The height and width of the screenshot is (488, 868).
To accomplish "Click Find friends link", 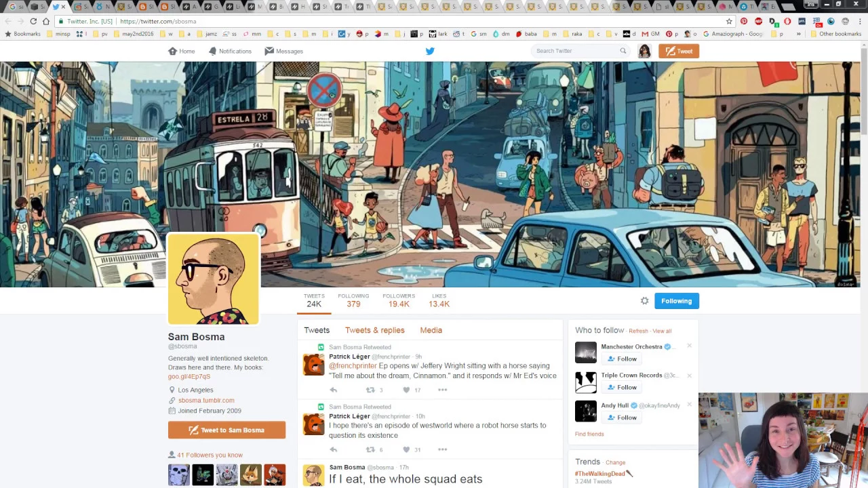I will pyautogui.click(x=589, y=434).
